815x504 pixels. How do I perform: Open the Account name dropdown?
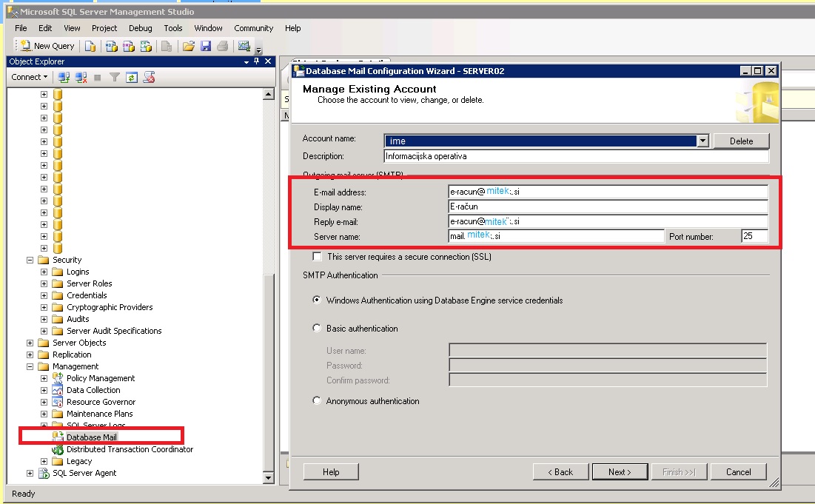click(702, 141)
